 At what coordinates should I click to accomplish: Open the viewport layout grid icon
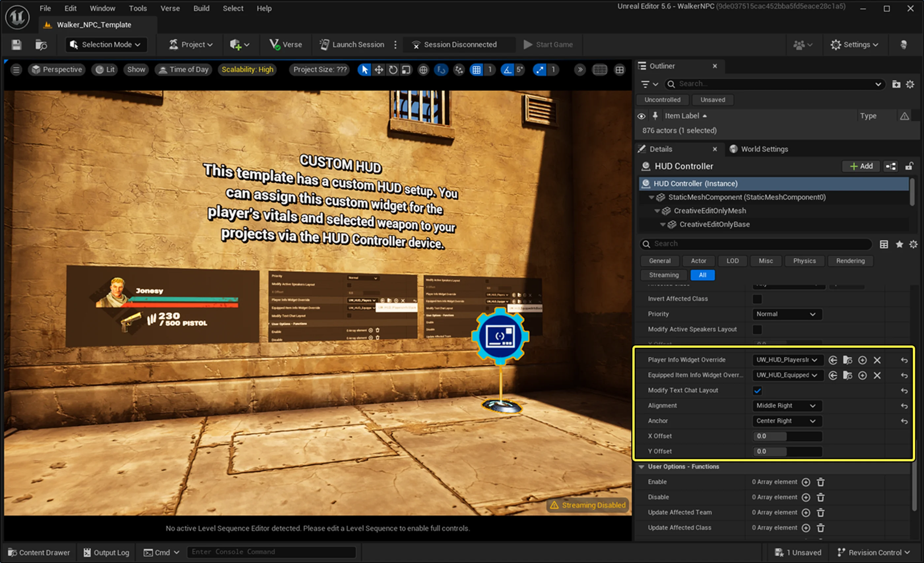coord(619,70)
